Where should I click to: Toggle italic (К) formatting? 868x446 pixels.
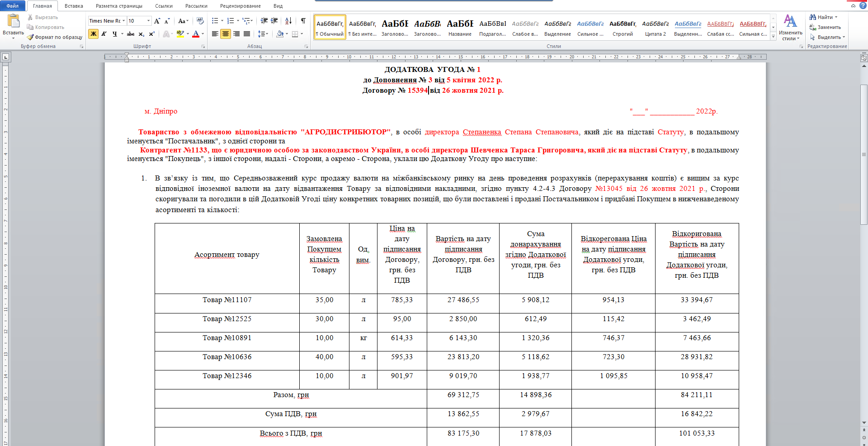[104, 34]
